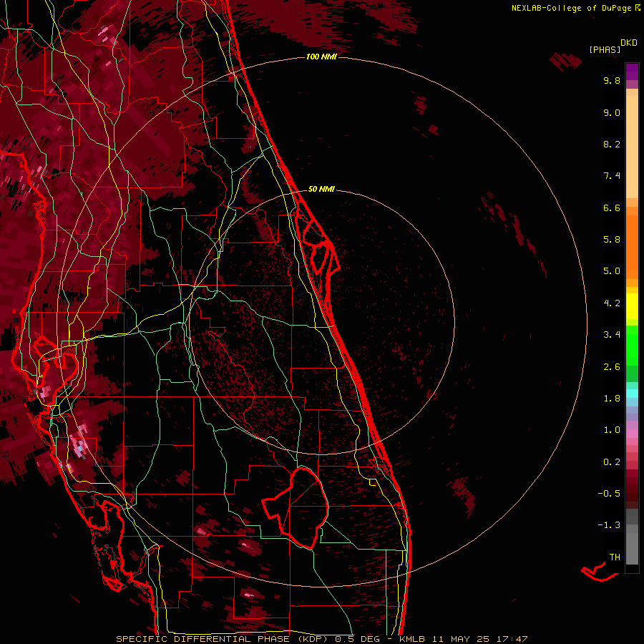
Task: Click the 9.8 value on the color scale
Action: (x=612, y=80)
